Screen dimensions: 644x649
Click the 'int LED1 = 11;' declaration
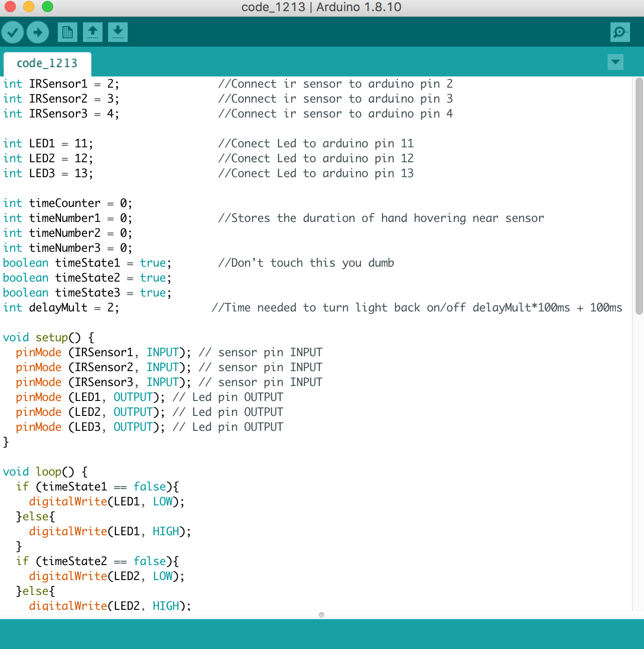tap(48, 144)
